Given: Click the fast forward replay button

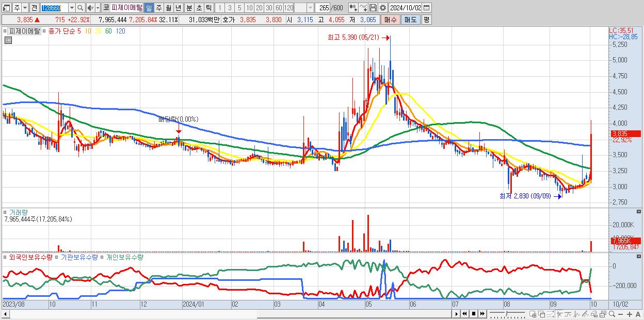Looking at the screenshot, I should (x=482, y=314).
